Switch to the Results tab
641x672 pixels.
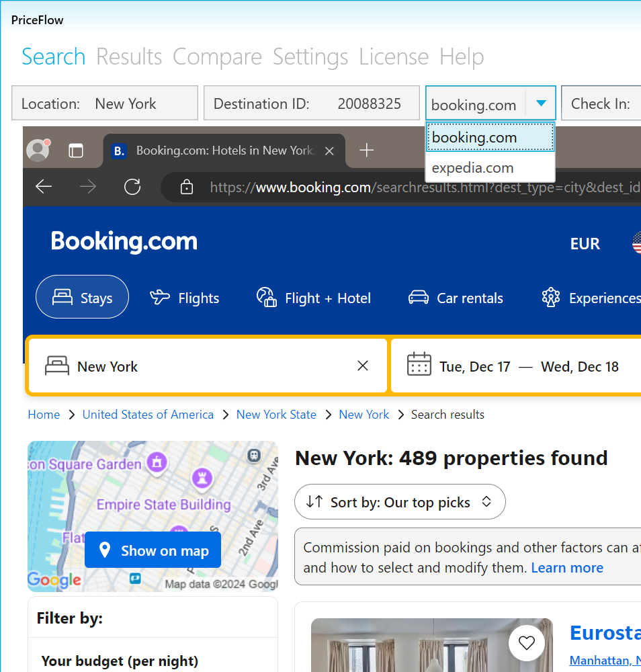pyautogui.click(x=129, y=56)
